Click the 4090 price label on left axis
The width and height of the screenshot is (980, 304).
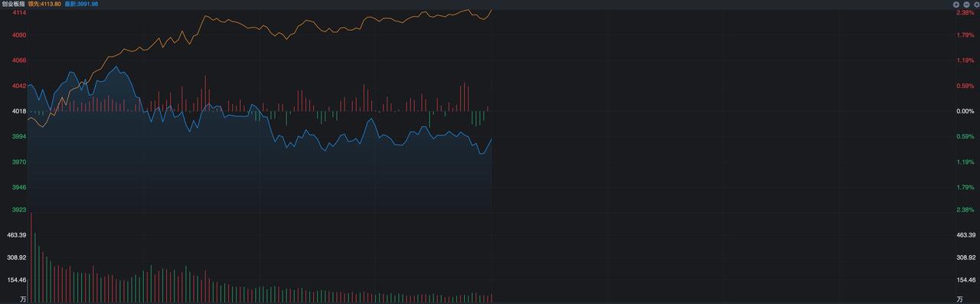(19, 35)
